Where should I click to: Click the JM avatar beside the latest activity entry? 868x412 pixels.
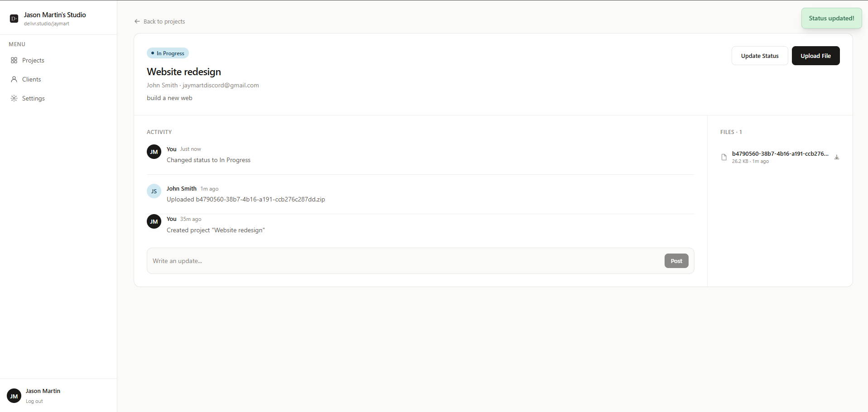pos(154,152)
